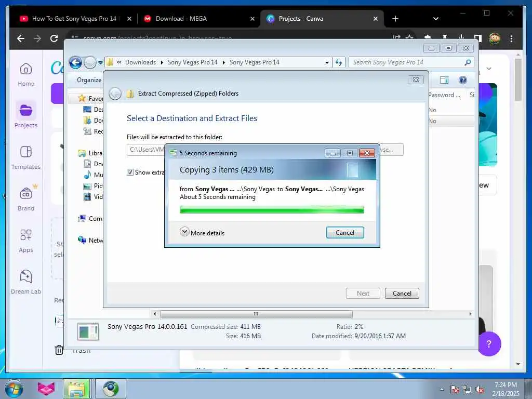Viewport: 532px width, 399px height.
Task: Click the browser page vertical scrollbar
Action: click(518, 79)
